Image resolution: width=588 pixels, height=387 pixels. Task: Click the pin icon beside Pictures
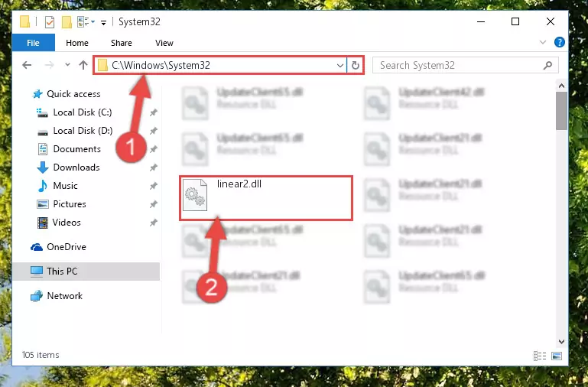(x=154, y=204)
